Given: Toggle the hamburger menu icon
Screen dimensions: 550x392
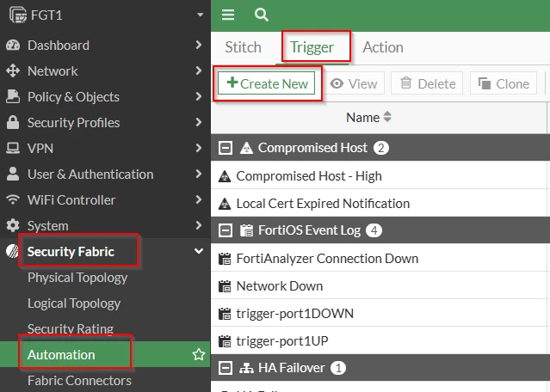Looking at the screenshot, I should pyautogui.click(x=228, y=15).
